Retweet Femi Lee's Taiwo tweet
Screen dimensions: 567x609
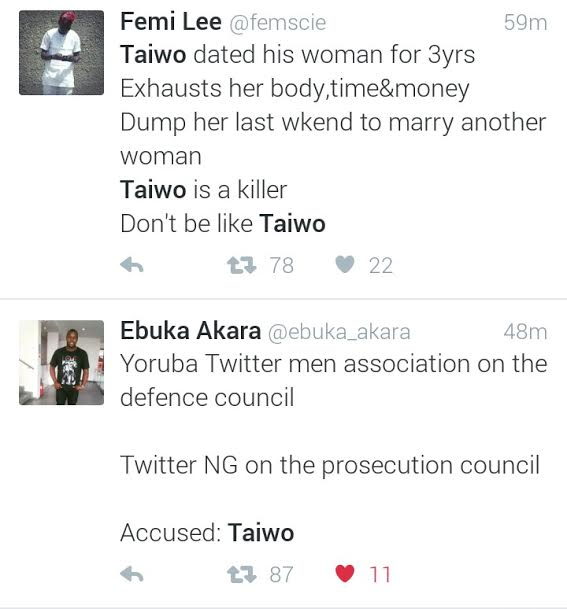[x=242, y=265]
